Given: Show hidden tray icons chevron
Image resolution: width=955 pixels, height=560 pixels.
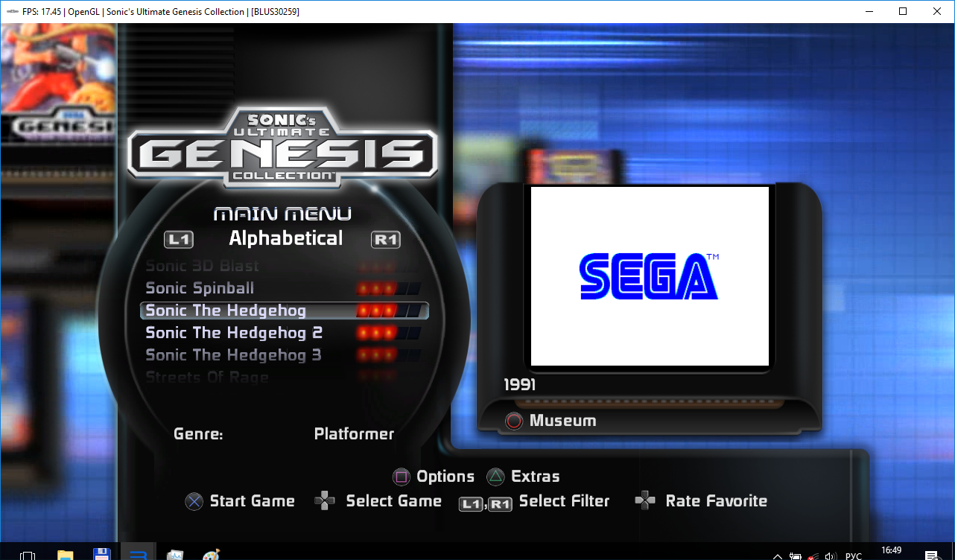Looking at the screenshot, I should [777, 556].
